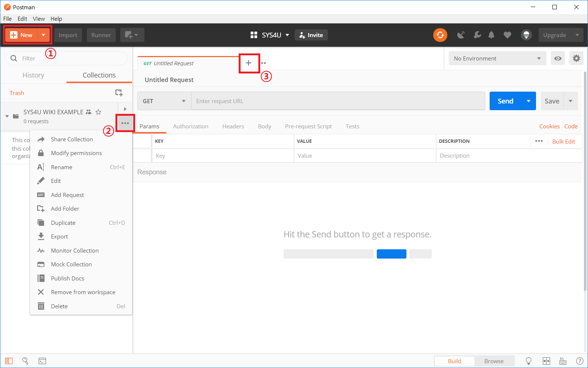The height and width of the screenshot is (368, 588).
Task: Click the sync status orange icon
Action: click(440, 35)
